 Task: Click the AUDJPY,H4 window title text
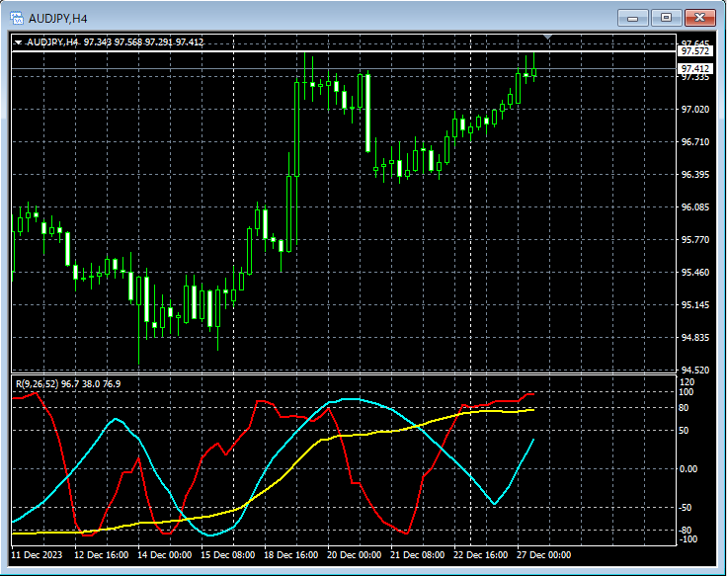point(58,19)
